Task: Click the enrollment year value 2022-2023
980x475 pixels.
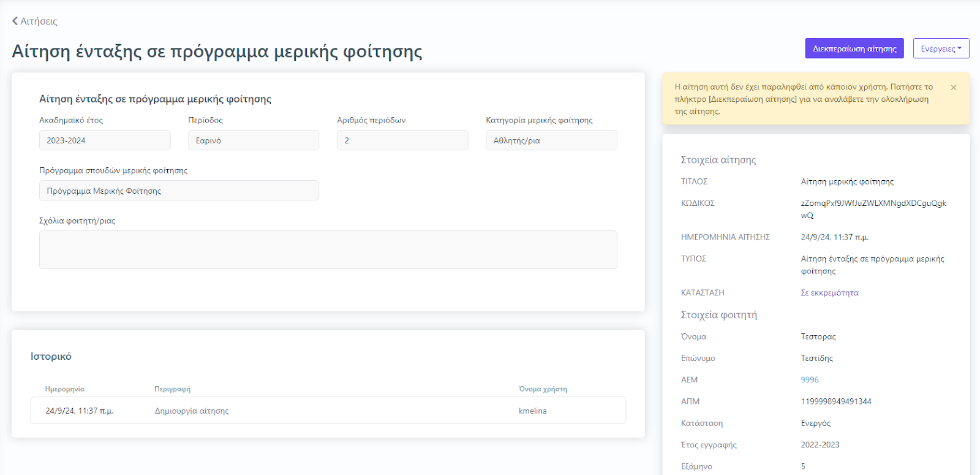Action: tap(820, 445)
